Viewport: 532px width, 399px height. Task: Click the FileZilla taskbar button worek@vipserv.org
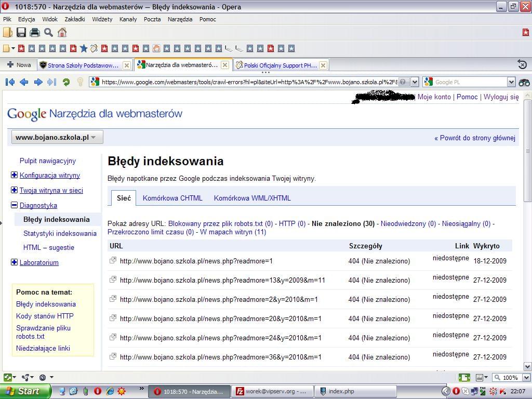[x=272, y=391]
